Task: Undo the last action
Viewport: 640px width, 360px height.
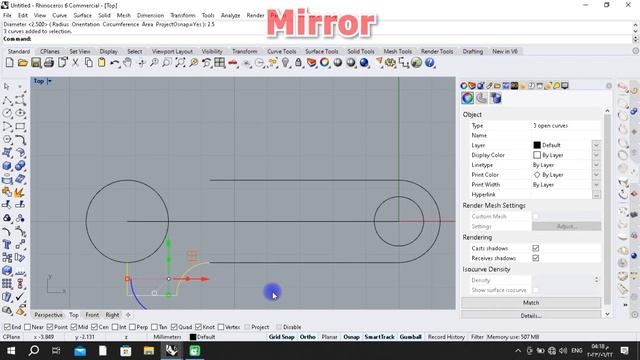Action: 115,62
